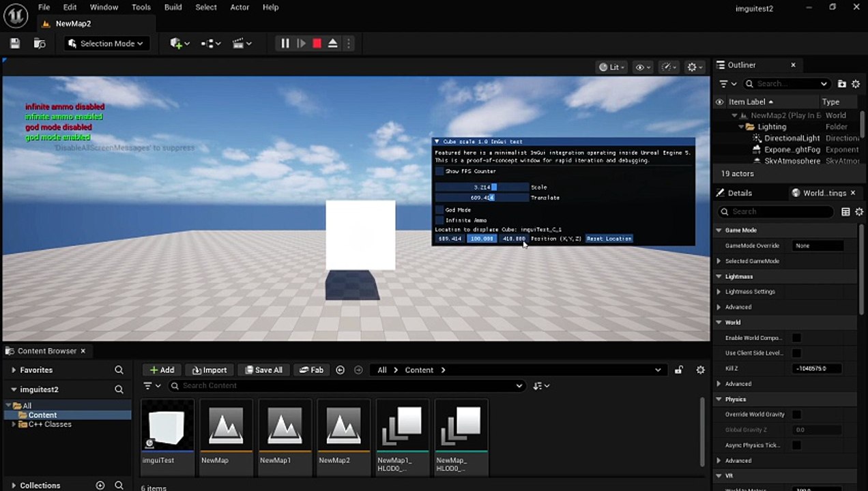Click the Save All button
The image size is (868, 491).
tap(263, 370)
